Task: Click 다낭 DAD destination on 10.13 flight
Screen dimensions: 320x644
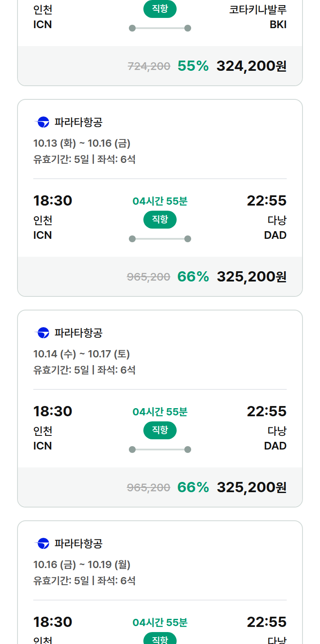Action: coord(276,228)
